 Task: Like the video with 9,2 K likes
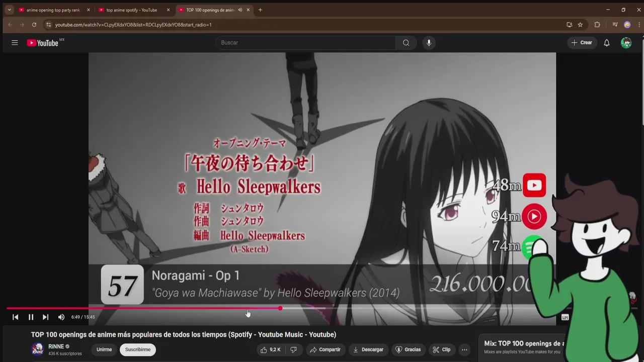tap(270, 349)
